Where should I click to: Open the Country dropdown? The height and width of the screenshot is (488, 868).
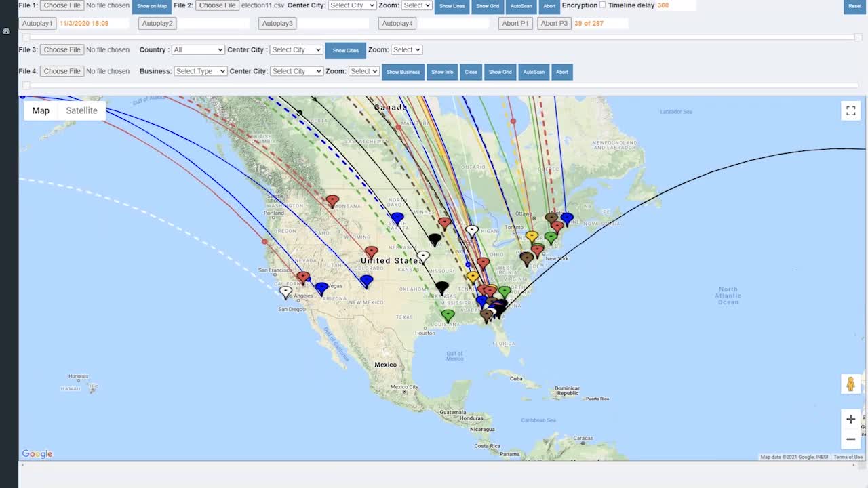[198, 49]
